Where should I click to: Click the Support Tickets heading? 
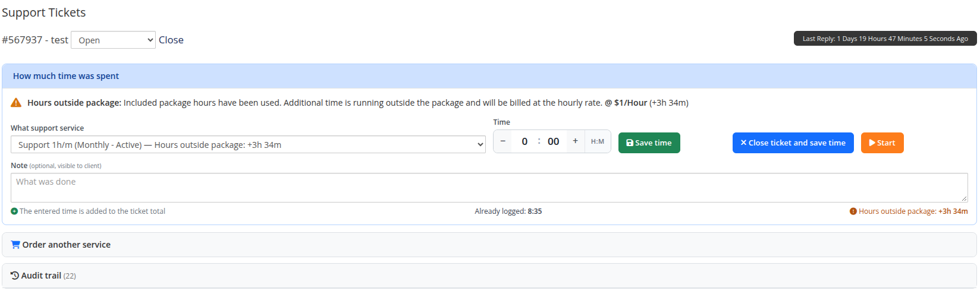[44, 12]
